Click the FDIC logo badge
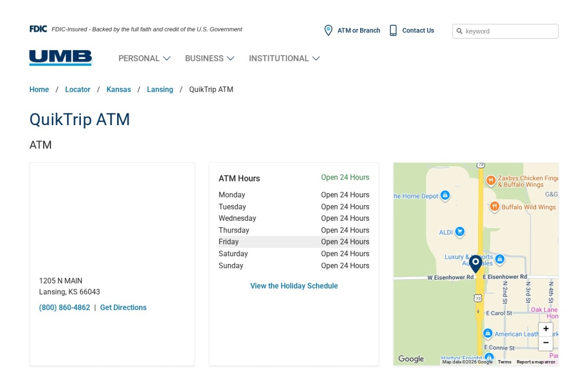The image size is (588, 368). coord(38,29)
